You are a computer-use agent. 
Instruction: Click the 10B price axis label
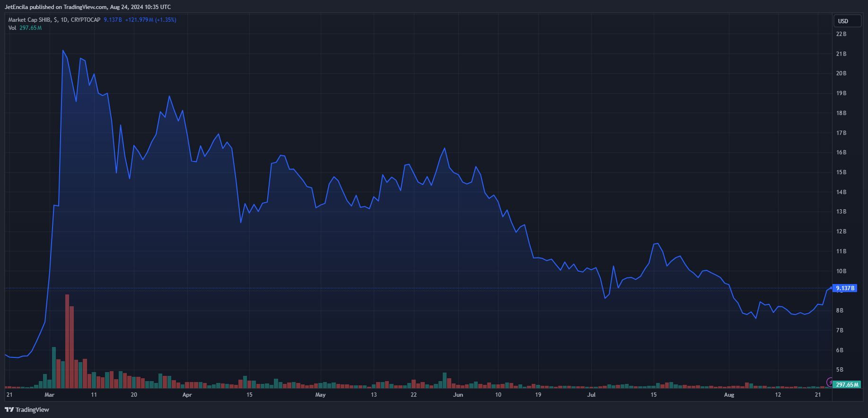(x=841, y=271)
